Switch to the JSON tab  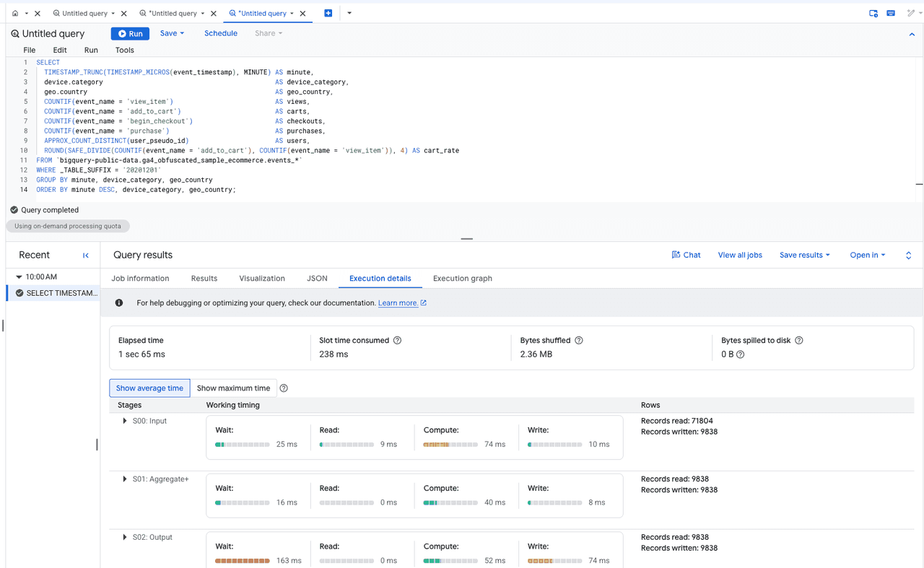click(317, 279)
